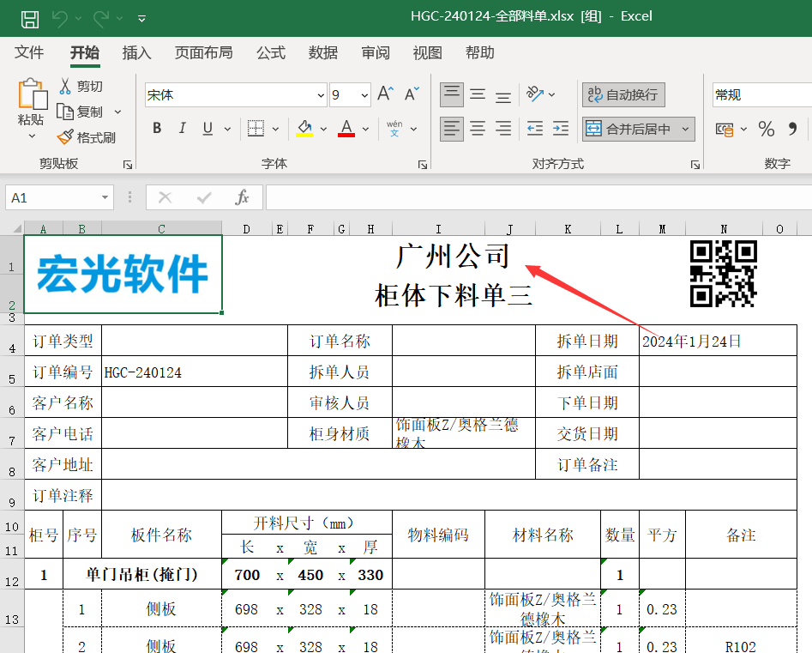Toggle middle align button
The width and height of the screenshot is (812, 653).
478,95
